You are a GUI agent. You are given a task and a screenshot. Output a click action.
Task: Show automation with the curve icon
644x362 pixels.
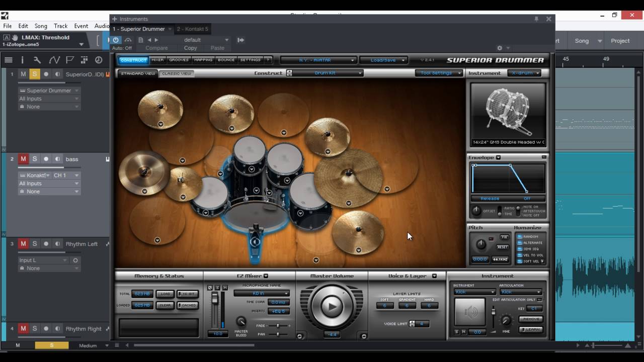tap(54, 60)
